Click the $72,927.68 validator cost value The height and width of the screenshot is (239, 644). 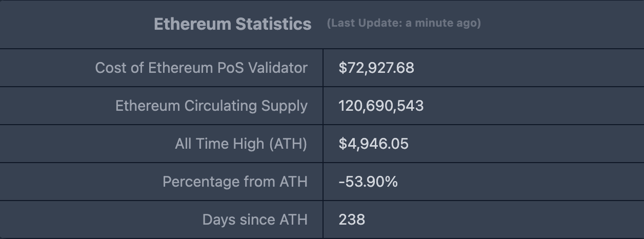376,68
